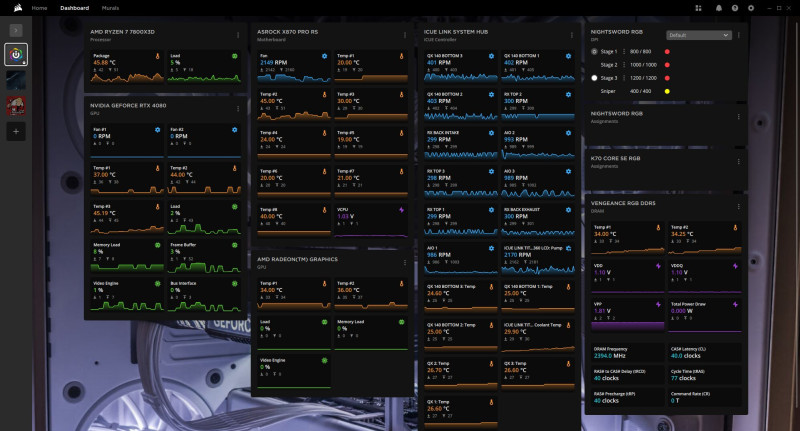This screenshot has width=800, height=431.
Task: Click RTX 4080 Video Engine chip icon
Action: point(157,284)
